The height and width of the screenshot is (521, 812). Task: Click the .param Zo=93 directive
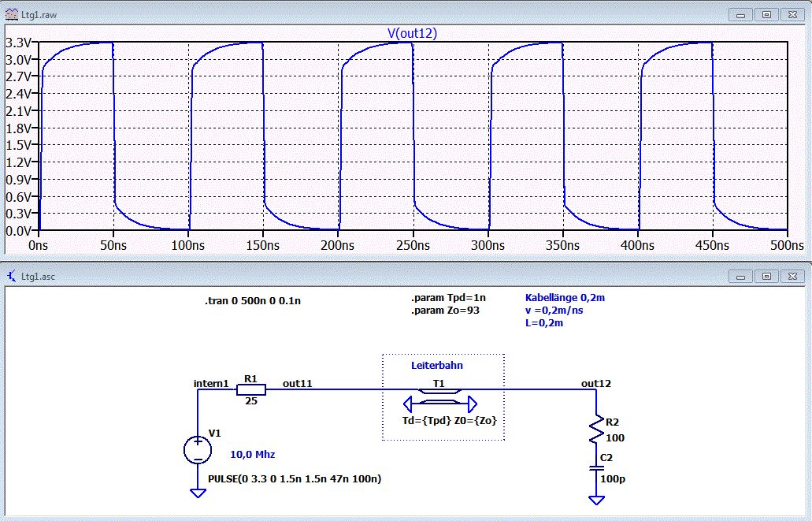click(x=445, y=311)
